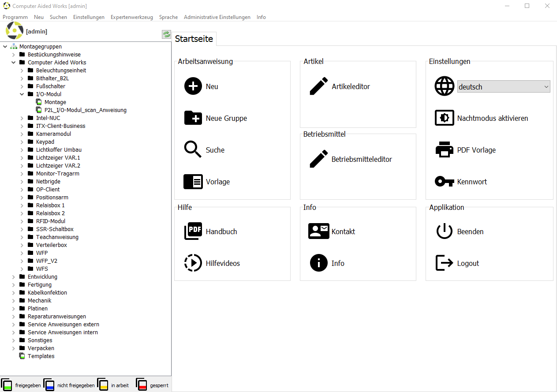Image resolution: width=557 pixels, height=392 pixels.
Task: Click the Betriebsmitteleditor label
Action: click(362, 159)
